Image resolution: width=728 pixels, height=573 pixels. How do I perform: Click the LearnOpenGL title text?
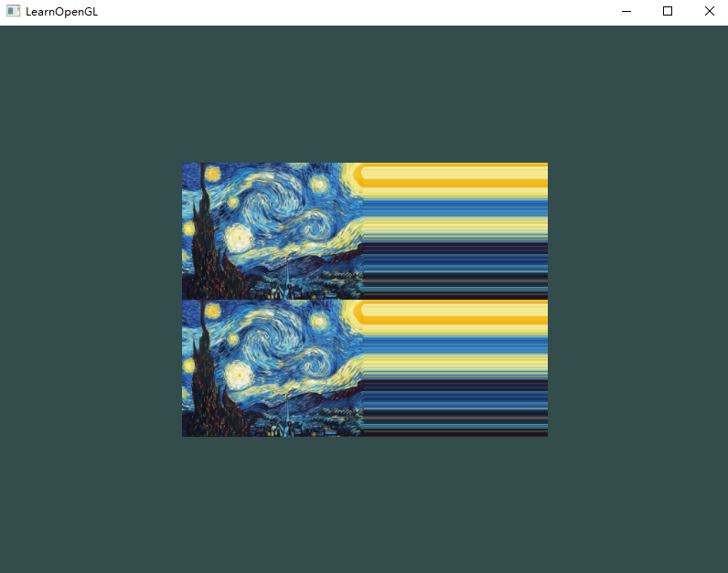(62, 12)
